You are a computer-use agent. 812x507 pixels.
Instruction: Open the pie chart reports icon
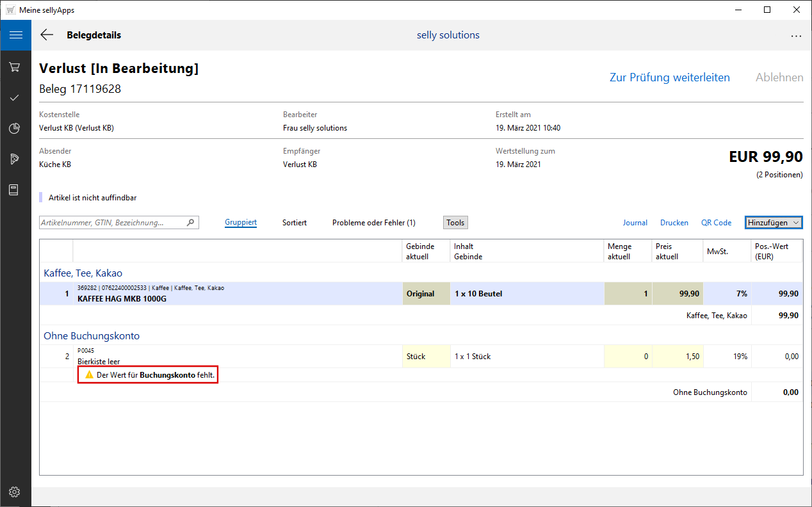pos(15,129)
